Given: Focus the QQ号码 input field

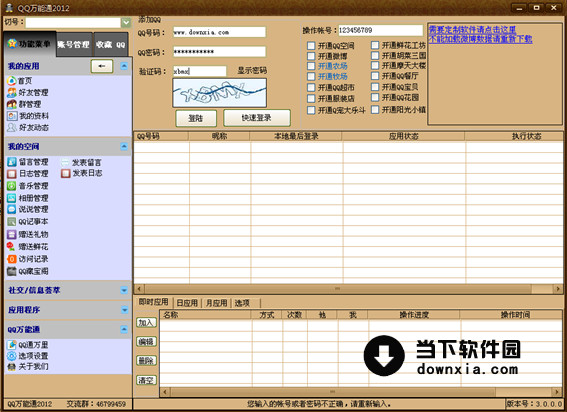Looking at the screenshot, I should pos(219,32).
